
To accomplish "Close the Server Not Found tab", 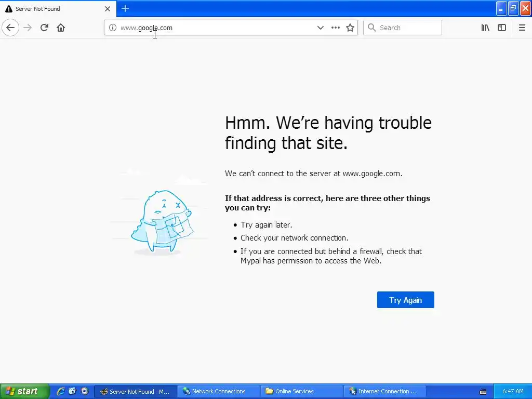I will [108, 9].
